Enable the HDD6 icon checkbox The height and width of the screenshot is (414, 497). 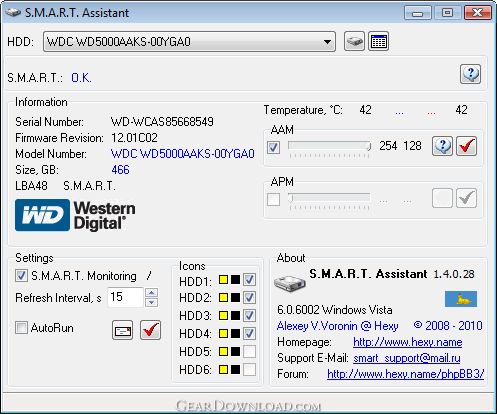point(249,370)
